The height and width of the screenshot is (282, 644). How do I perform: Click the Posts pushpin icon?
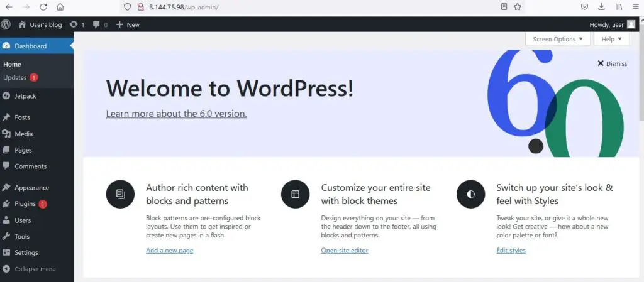(x=6, y=117)
